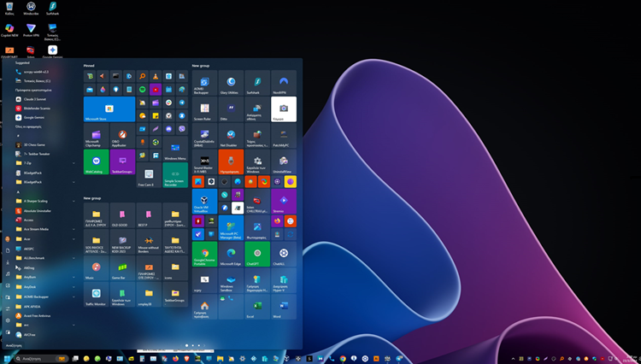The height and width of the screenshot is (364, 641).
Task: Launch Oracle VM VirtualBox tile
Action: click(204, 202)
